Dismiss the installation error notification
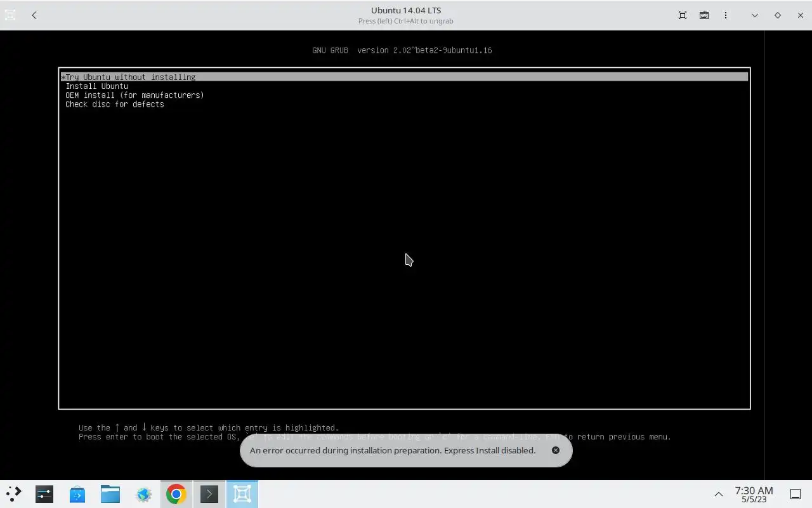The height and width of the screenshot is (508, 812). pos(556,450)
